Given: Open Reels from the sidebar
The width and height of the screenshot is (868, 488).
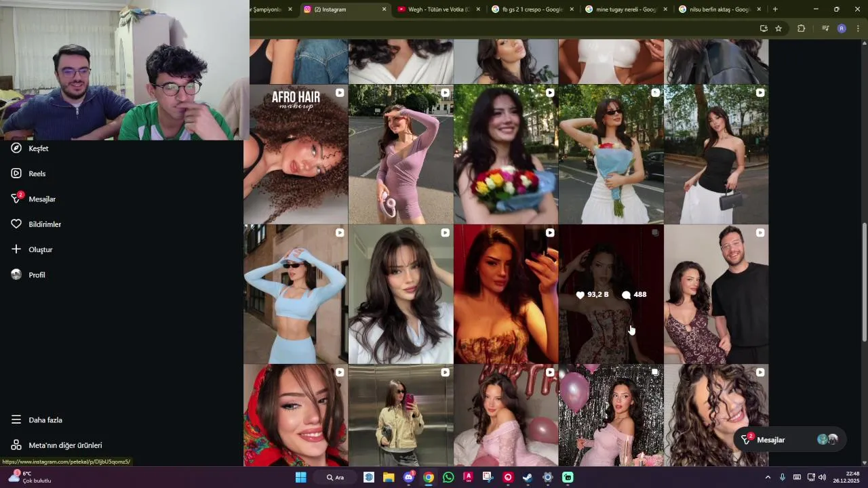Looking at the screenshot, I should 28,174.
